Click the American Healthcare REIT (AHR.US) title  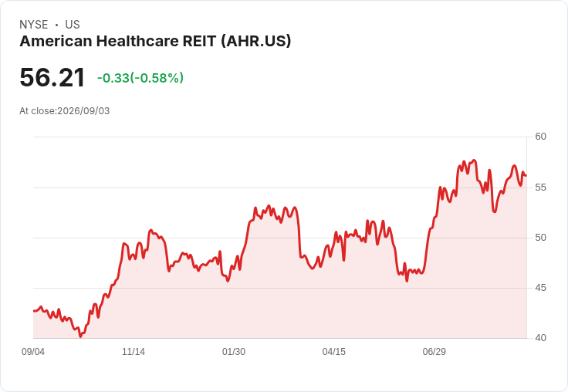[x=155, y=42]
